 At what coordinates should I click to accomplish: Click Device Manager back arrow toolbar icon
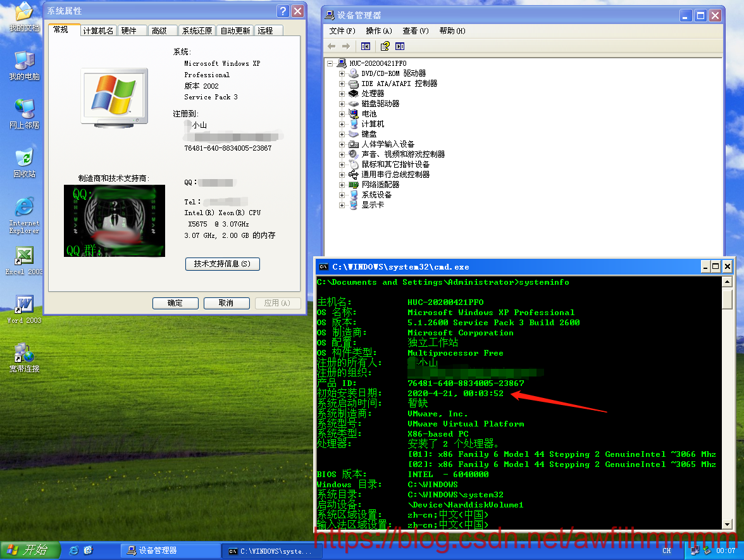(332, 46)
